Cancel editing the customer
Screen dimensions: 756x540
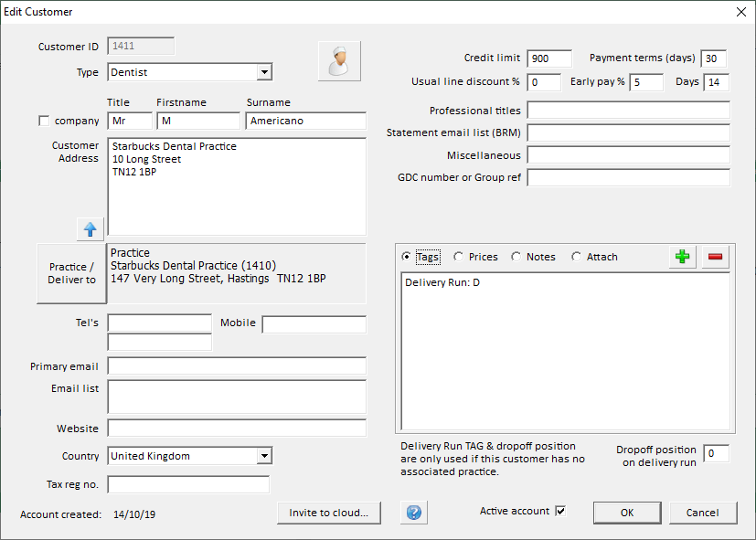click(x=702, y=513)
